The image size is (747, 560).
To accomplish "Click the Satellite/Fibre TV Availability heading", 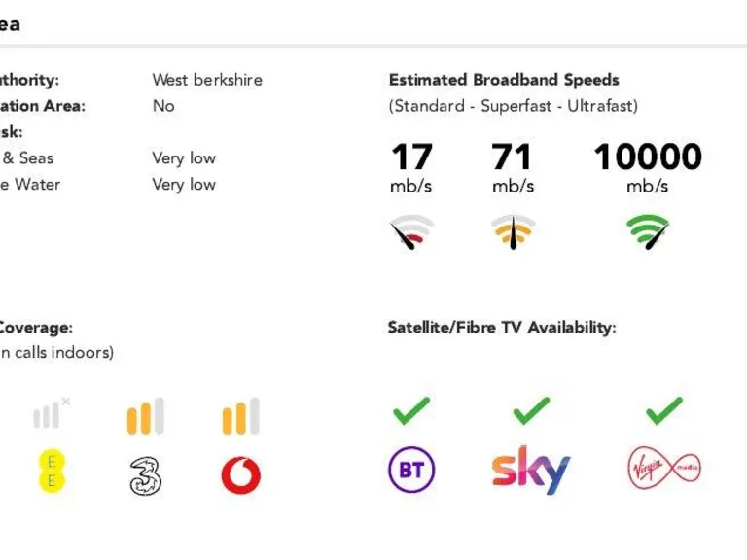I will coord(502,328).
